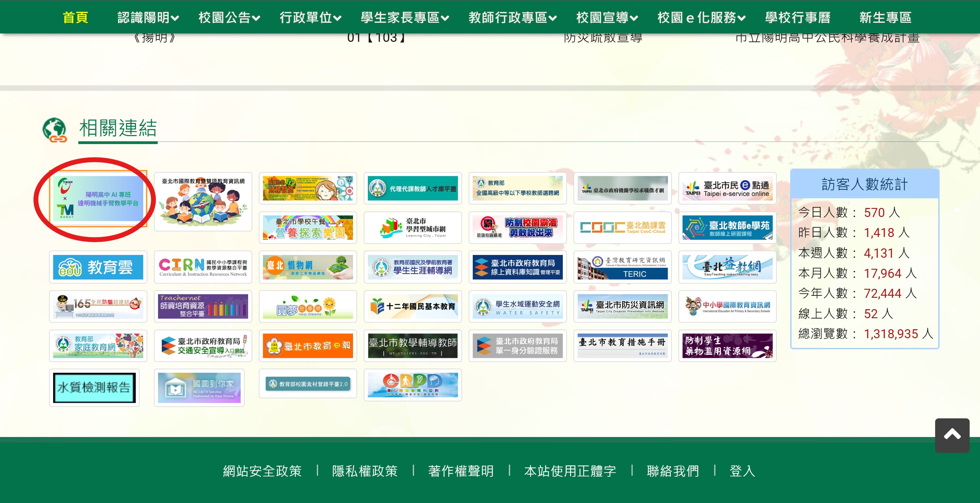Open the TERIC 臺灣教育研究資訊網 banner
The image size is (980, 503).
pyautogui.click(x=623, y=267)
